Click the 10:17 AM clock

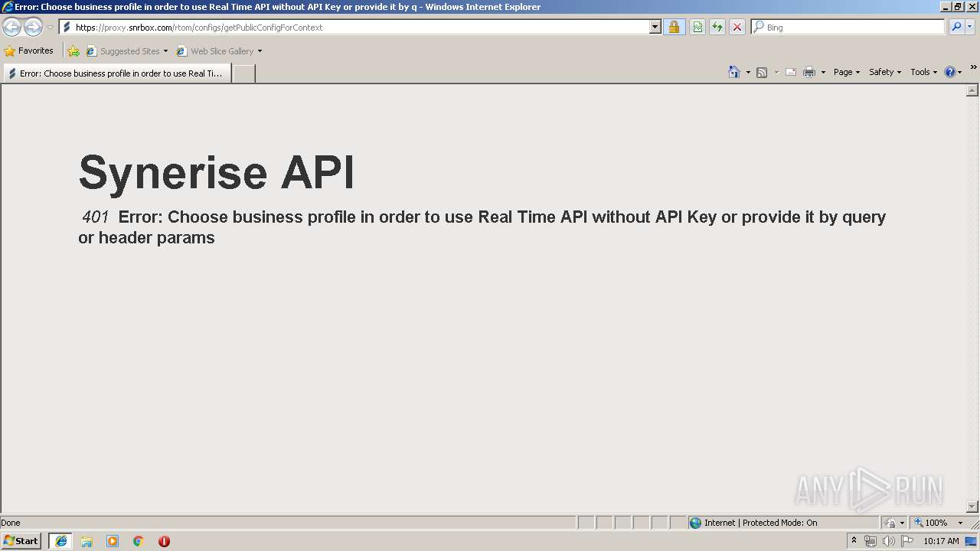(941, 541)
